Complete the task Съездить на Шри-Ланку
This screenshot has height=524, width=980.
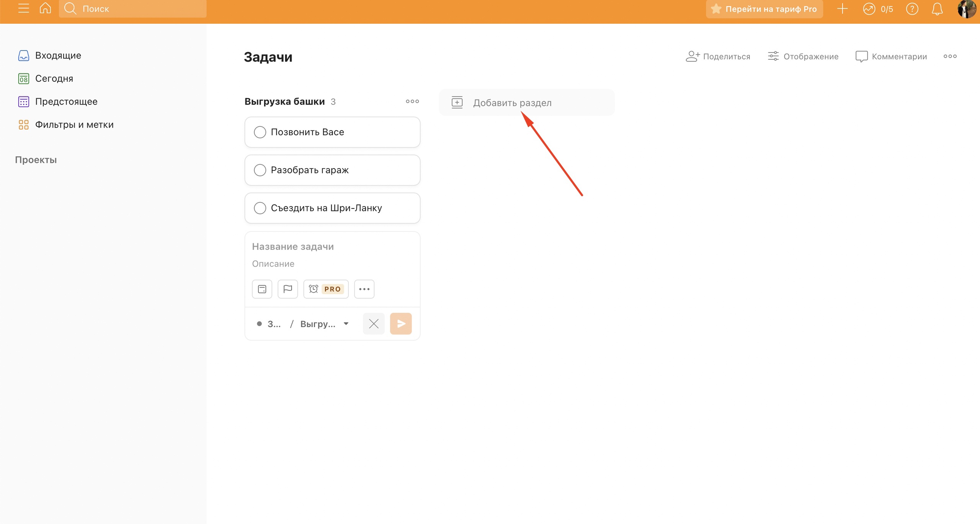pos(260,208)
